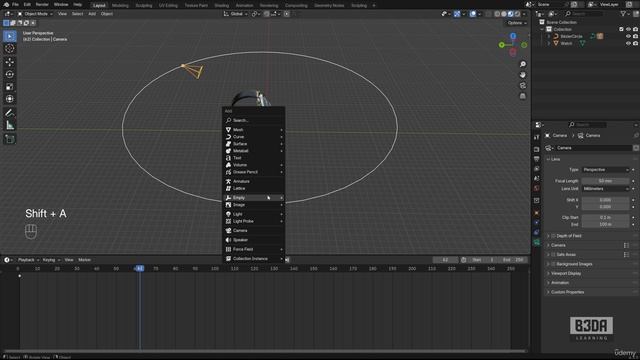Viewport: 640px width, 360px height.
Task: Open the Object Data camera properties tab
Action: click(x=537, y=242)
